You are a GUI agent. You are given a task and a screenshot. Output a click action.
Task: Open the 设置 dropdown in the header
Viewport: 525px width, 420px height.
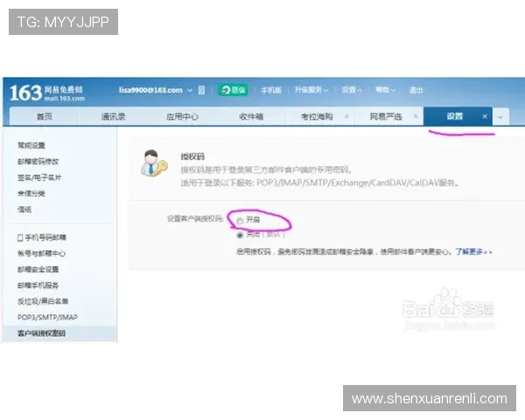(x=352, y=90)
